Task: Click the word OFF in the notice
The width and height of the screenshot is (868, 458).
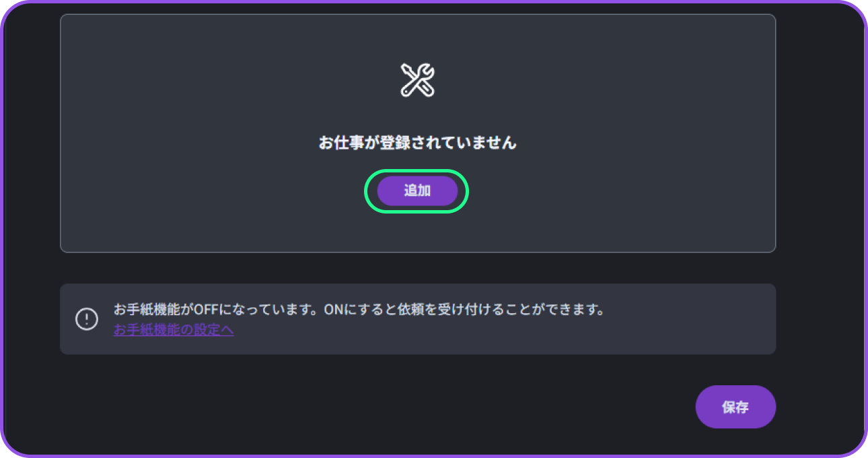Action: pyautogui.click(x=203, y=310)
